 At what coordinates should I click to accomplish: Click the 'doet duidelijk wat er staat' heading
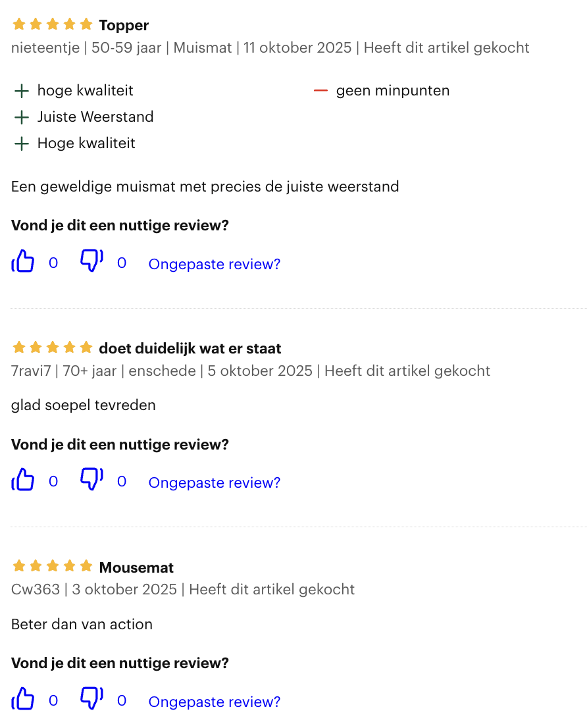(x=190, y=348)
